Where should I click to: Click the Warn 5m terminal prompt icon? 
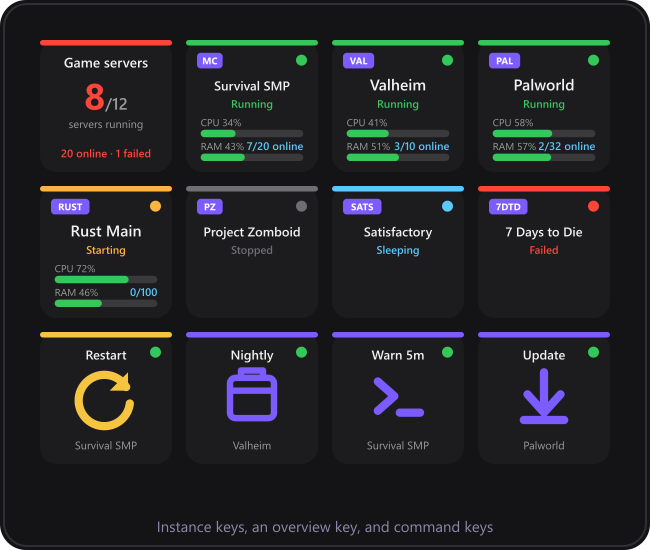click(398, 396)
